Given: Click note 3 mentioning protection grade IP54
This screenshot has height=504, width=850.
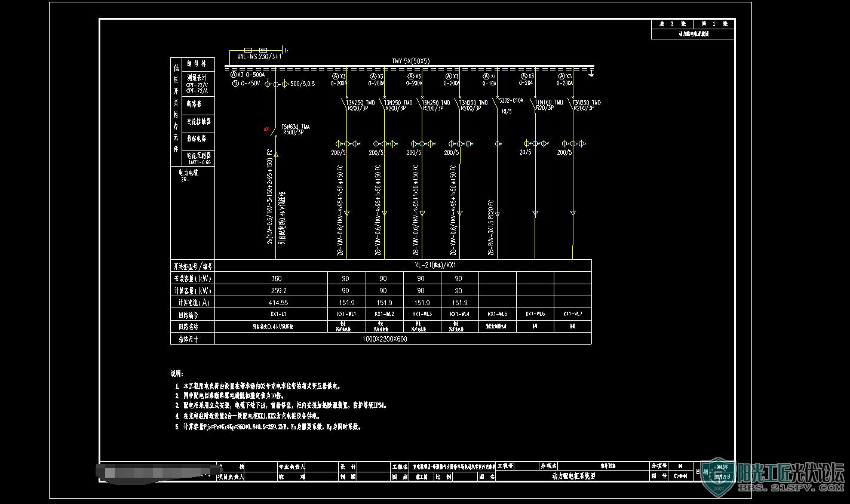Looking at the screenshot, I should click(281, 405).
